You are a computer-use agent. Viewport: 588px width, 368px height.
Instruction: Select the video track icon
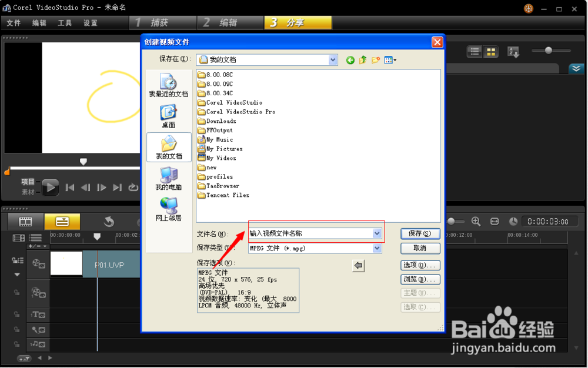pyautogui.click(x=38, y=264)
